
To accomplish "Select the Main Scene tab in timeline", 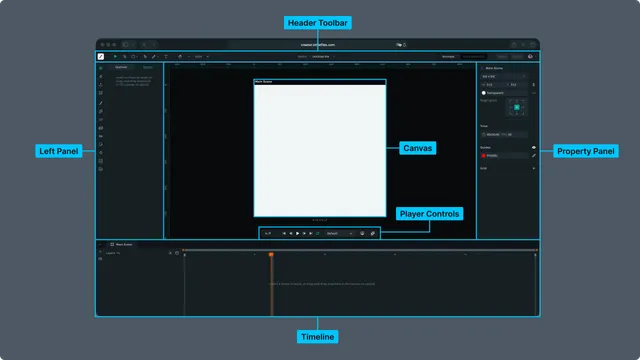I will coord(121,244).
